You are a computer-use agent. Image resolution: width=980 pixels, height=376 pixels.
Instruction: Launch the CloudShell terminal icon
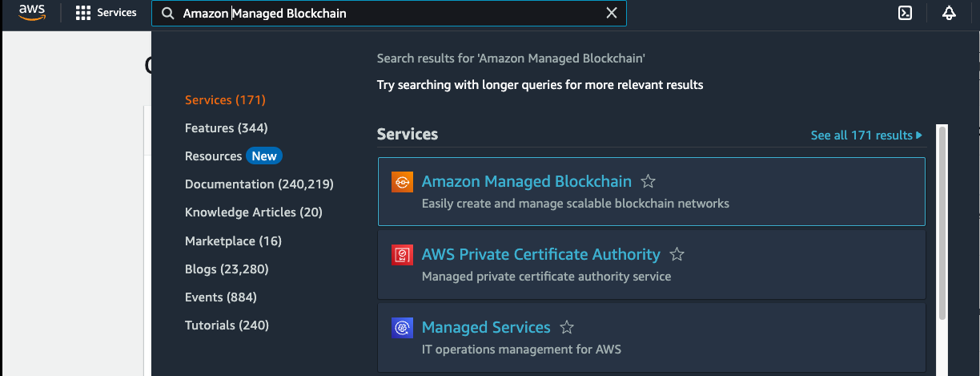point(906,13)
